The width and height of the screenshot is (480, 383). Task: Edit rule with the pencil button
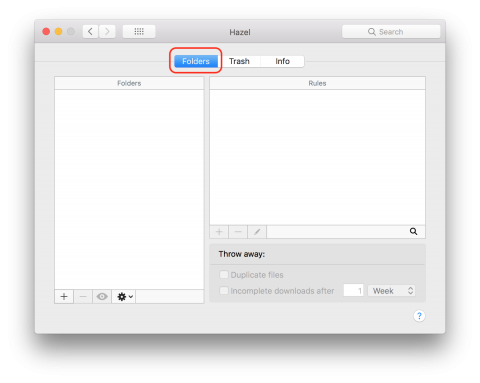257,232
